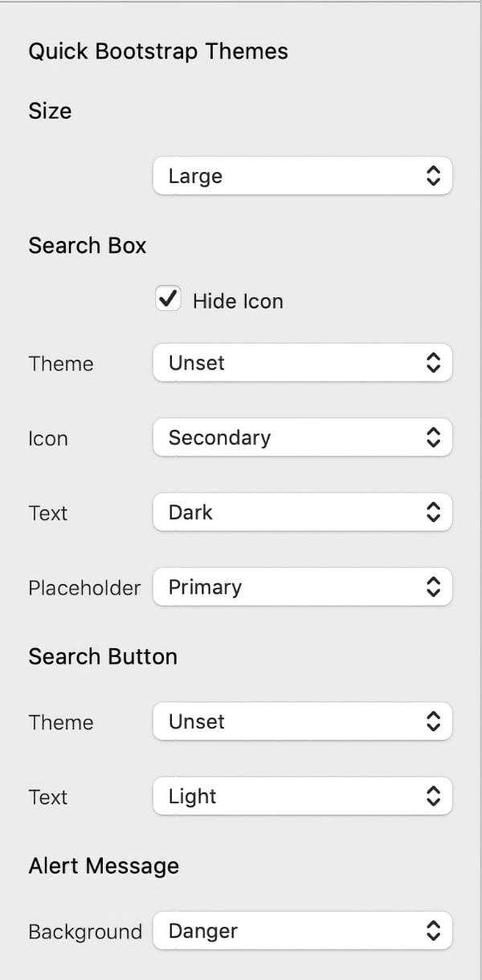Open the Placeholder dropdown set to Primary
This screenshot has height=980, width=482.
point(302,587)
